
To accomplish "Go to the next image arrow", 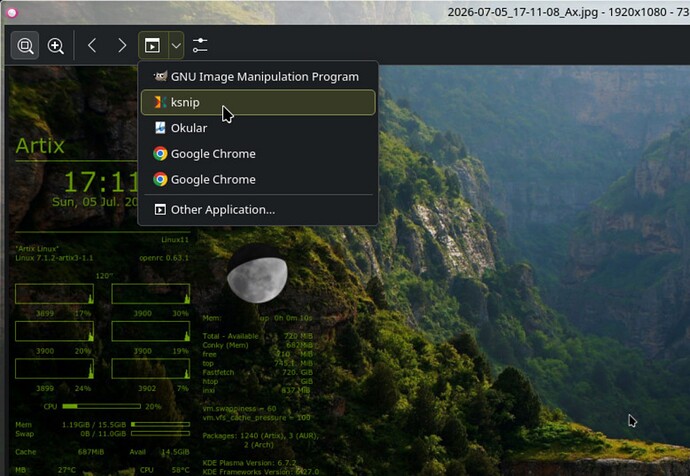I will click(122, 45).
